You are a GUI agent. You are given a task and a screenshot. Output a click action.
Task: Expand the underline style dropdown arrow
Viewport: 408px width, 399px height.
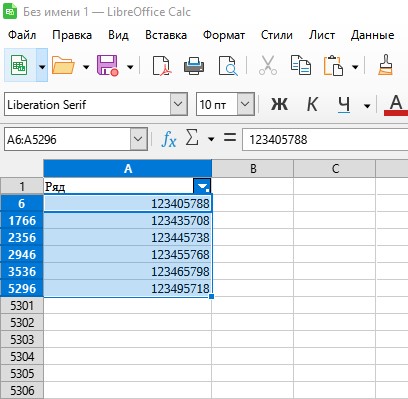click(367, 106)
